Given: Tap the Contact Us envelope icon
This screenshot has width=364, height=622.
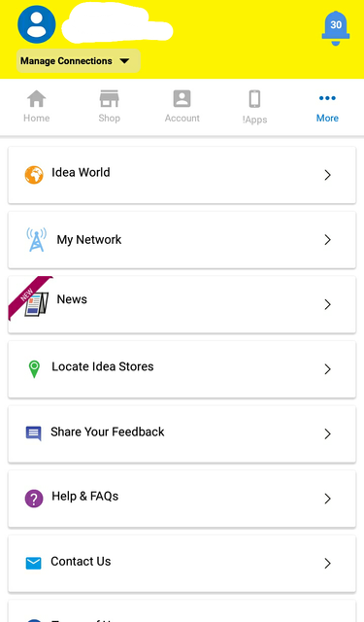Looking at the screenshot, I should (x=33, y=563).
